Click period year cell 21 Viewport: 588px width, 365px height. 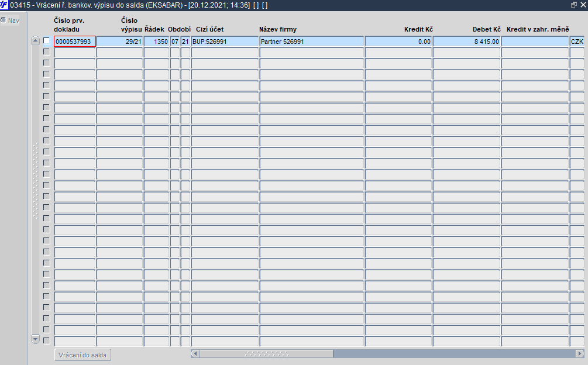pos(185,42)
